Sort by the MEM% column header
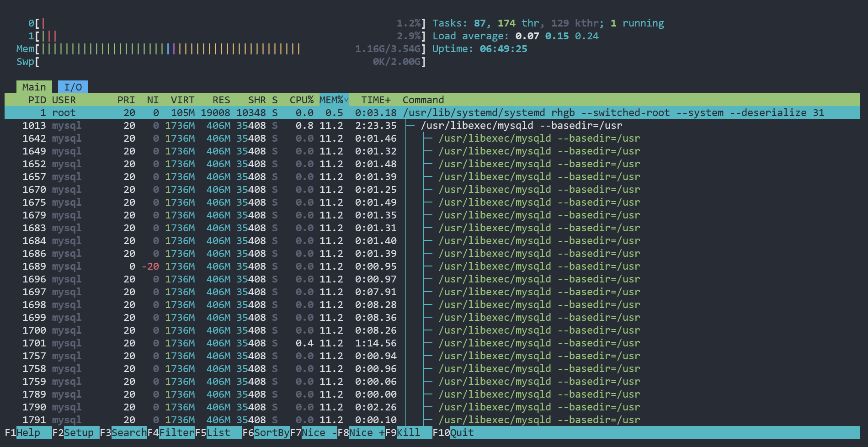 (334, 100)
